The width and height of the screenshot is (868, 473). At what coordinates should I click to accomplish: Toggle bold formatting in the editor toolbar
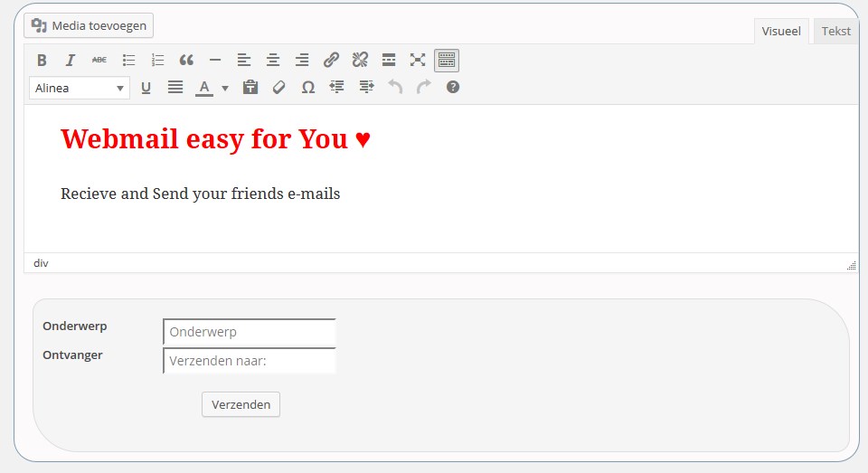tap(42, 60)
